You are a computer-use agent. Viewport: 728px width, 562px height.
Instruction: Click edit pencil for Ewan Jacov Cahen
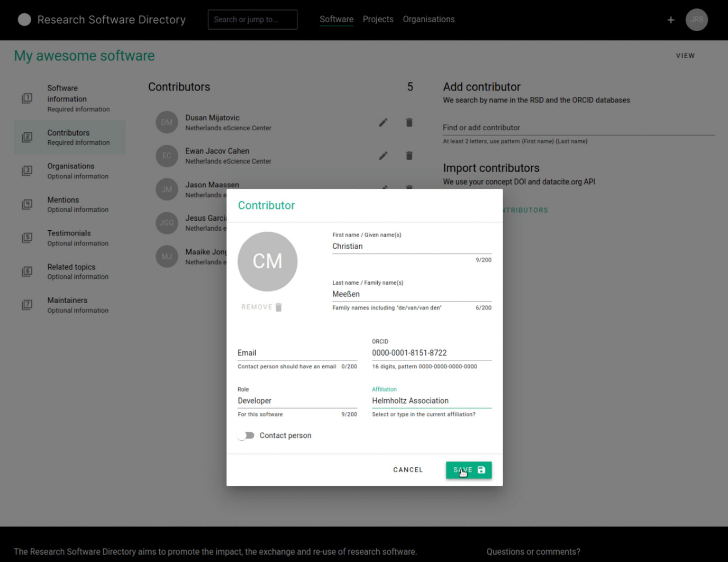tap(383, 156)
